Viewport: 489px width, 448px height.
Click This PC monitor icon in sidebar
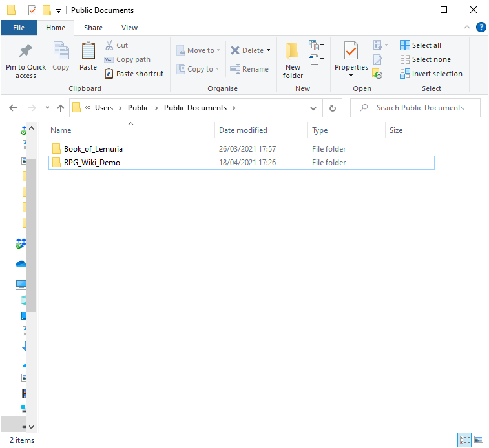click(x=21, y=285)
